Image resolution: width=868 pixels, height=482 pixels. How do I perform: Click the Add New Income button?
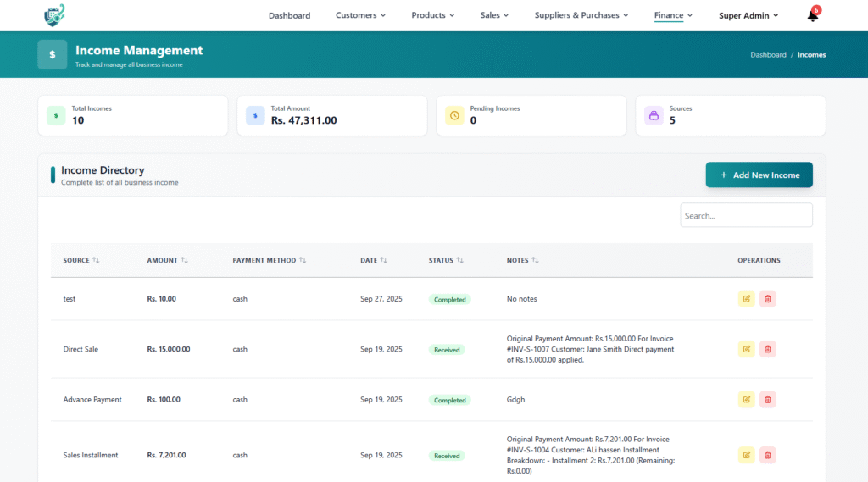(x=759, y=175)
